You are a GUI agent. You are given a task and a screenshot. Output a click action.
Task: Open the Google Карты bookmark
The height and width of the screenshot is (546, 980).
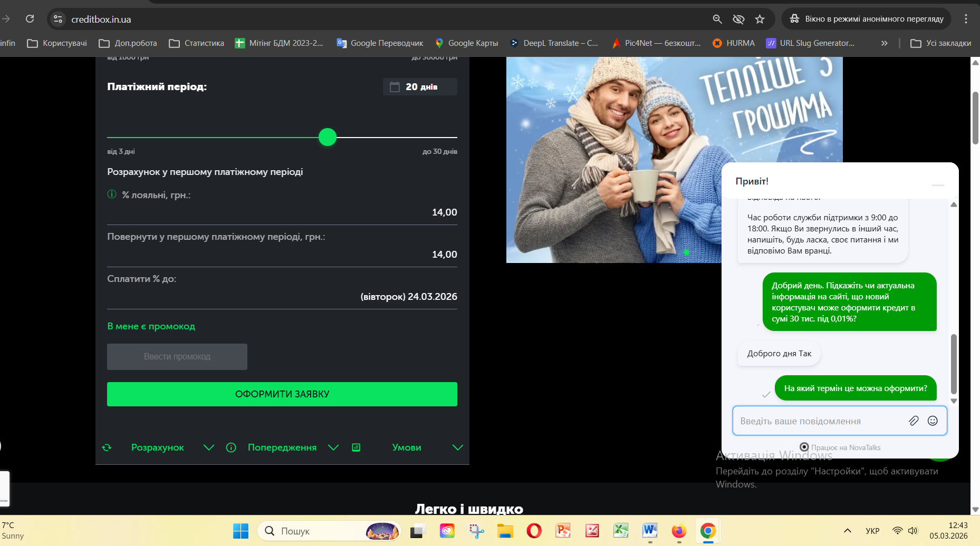[466, 43]
